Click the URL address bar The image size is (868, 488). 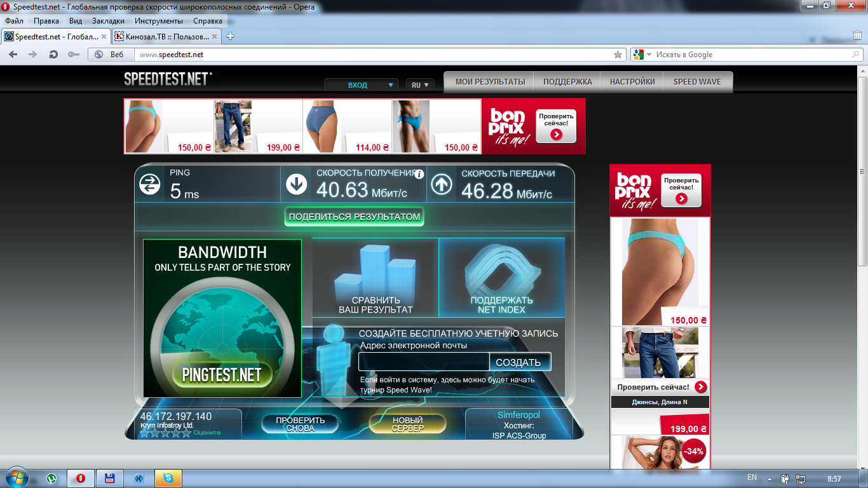point(375,55)
